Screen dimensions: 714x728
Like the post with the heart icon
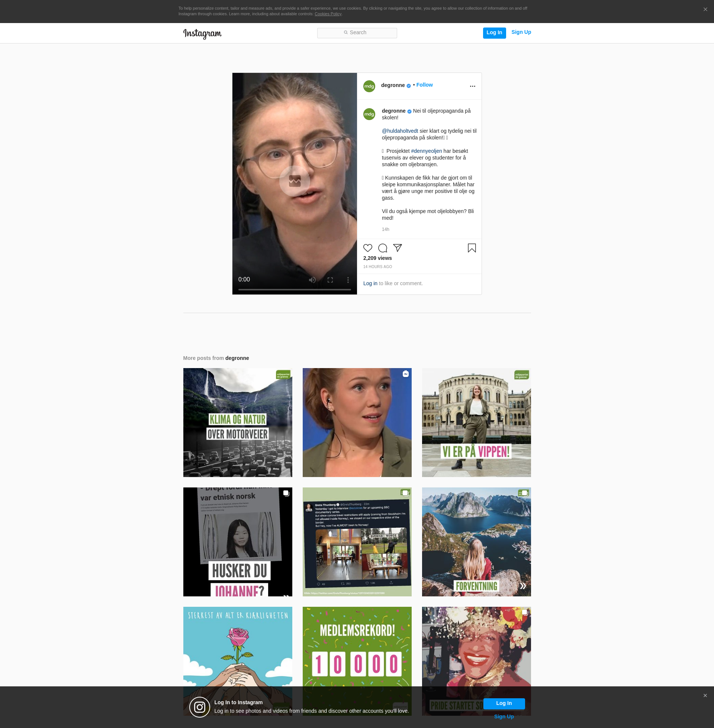367,248
